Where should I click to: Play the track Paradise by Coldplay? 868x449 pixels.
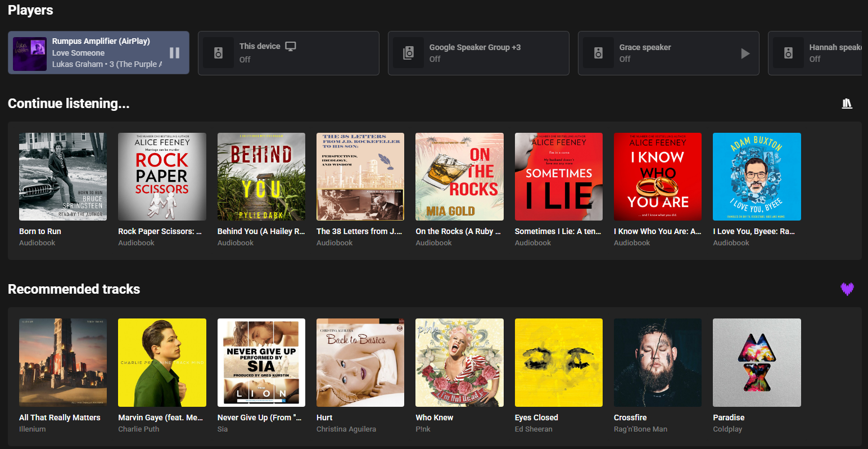[757, 362]
